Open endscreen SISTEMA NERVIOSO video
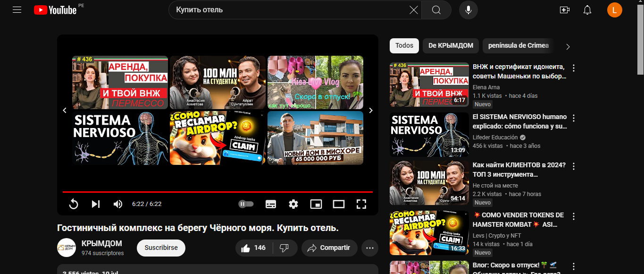This screenshot has height=274, width=644. pos(120,138)
